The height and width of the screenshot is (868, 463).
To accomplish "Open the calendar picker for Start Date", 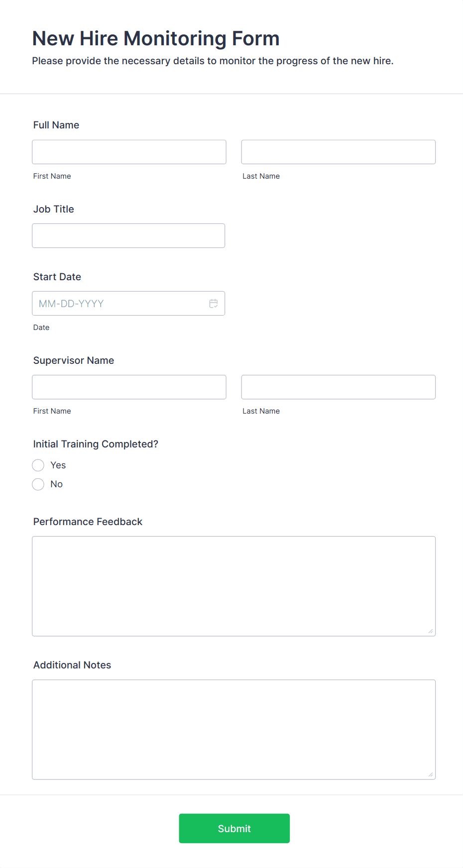I will pos(214,303).
